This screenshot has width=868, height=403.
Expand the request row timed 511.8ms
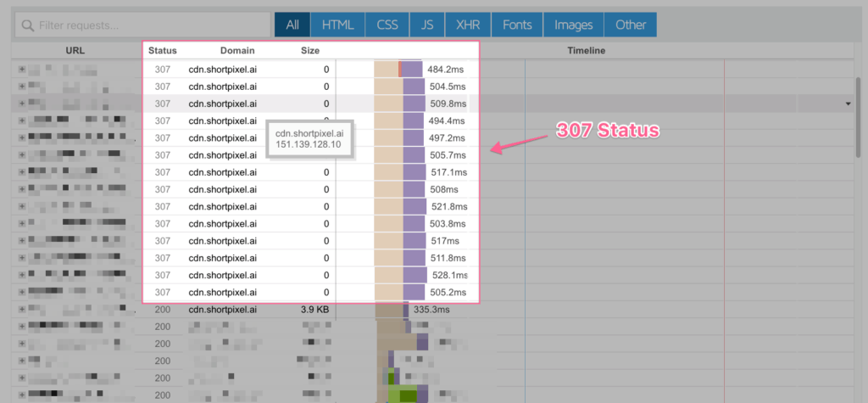tap(22, 258)
